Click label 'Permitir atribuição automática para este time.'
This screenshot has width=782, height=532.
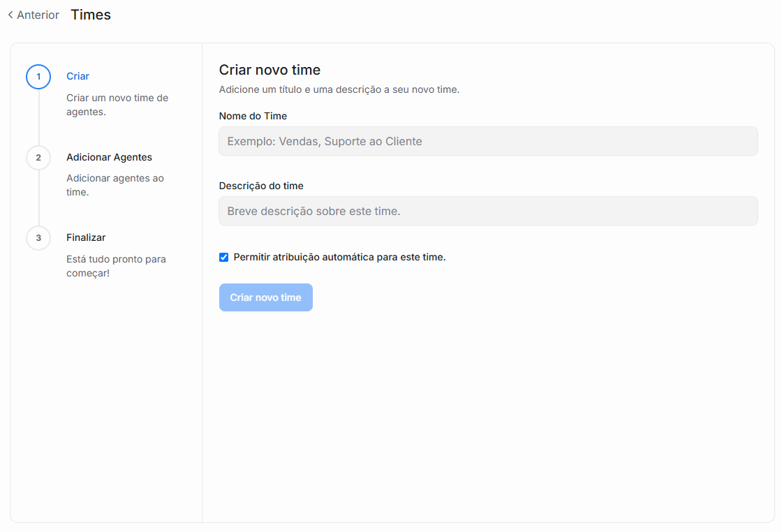339,258
